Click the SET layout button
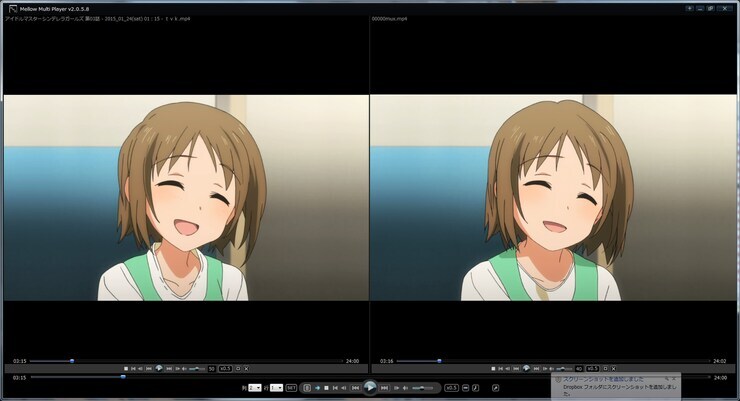 (x=291, y=388)
